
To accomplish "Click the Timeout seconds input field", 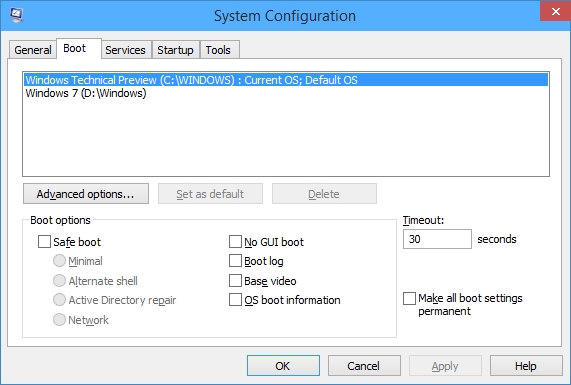I will pos(437,239).
